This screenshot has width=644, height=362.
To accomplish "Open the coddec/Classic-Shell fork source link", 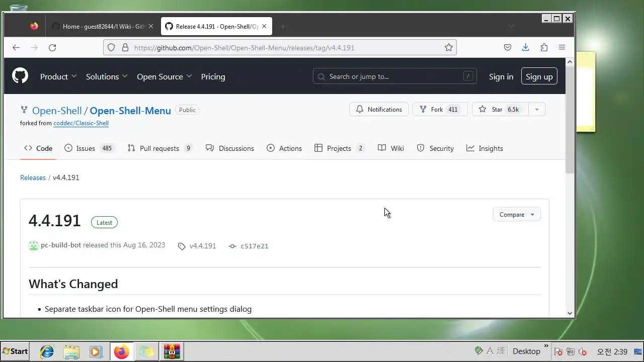I will point(81,123).
